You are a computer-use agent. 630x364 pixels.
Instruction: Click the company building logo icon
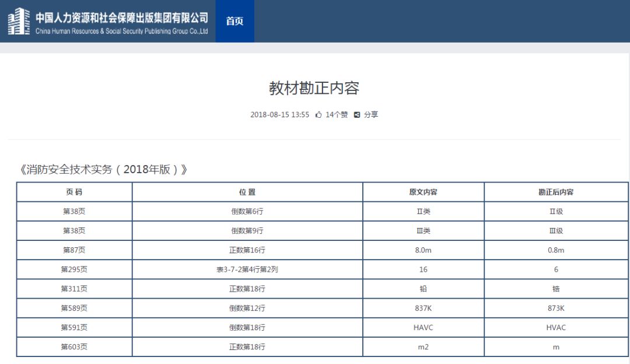19,22
